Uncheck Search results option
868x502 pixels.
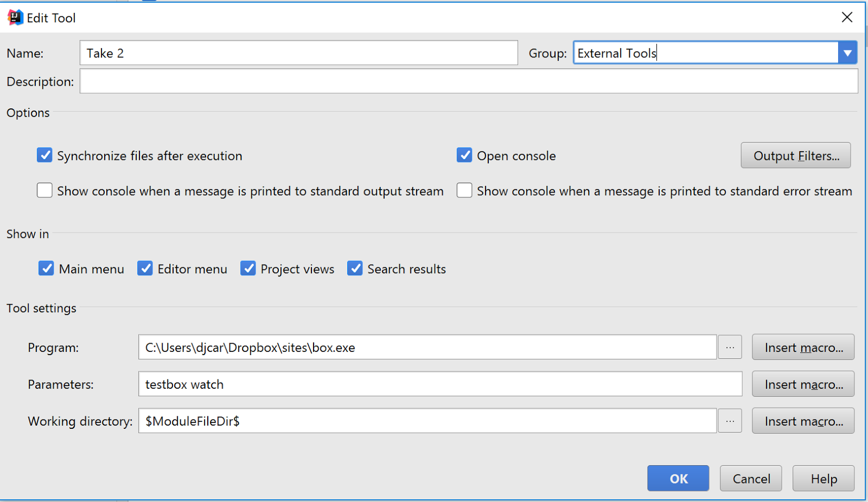355,268
